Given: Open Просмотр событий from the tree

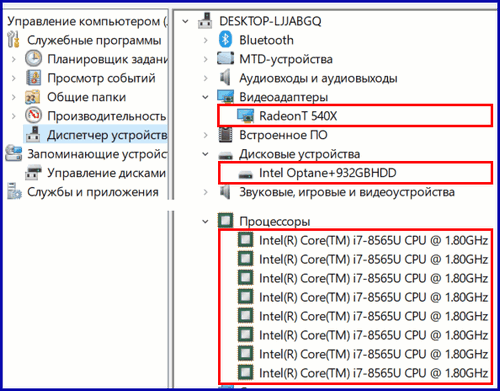Looking at the screenshot, I should 101,78.
